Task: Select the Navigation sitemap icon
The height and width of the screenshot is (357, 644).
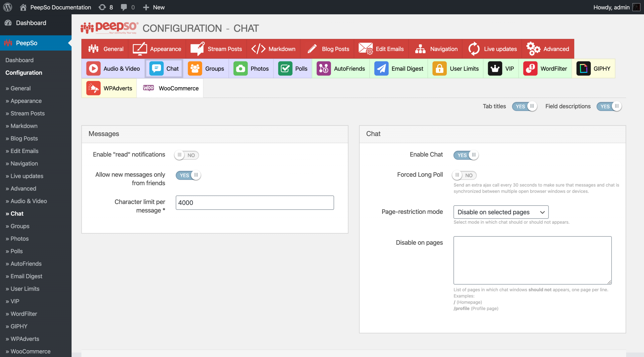Action: coord(420,49)
